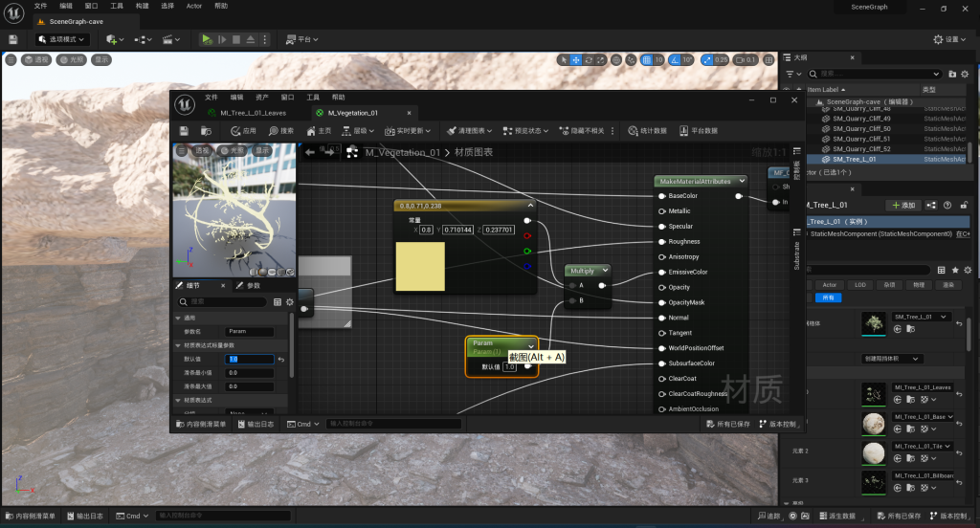Click 统计数据 stats button
Image resolution: width=980 pixels, height=528 pixels.
pos(648,131)
